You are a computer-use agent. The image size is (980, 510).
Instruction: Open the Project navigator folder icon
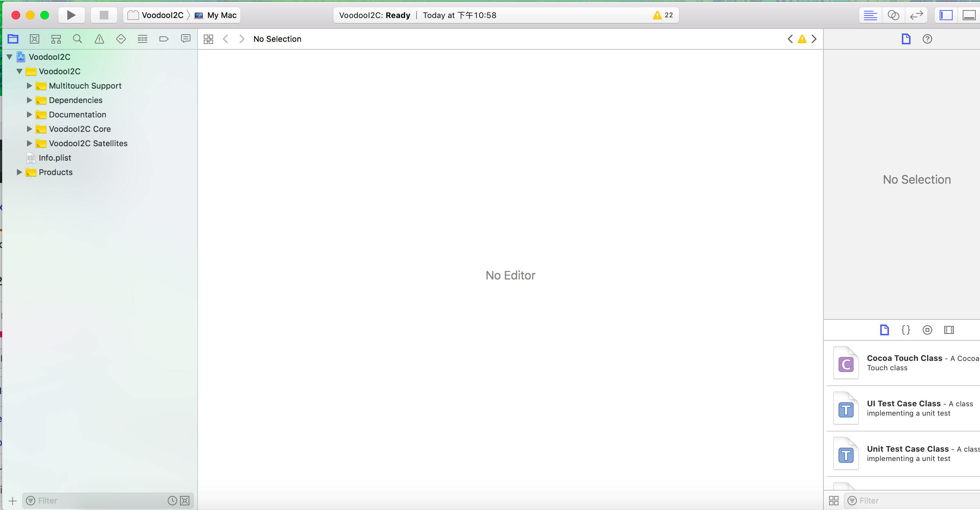tap(13, 39)
